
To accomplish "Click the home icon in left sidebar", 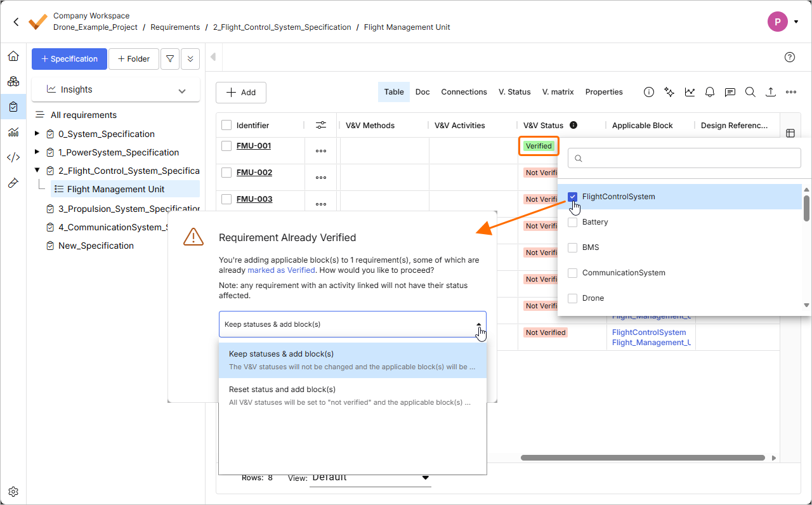I will coord(13,56).
